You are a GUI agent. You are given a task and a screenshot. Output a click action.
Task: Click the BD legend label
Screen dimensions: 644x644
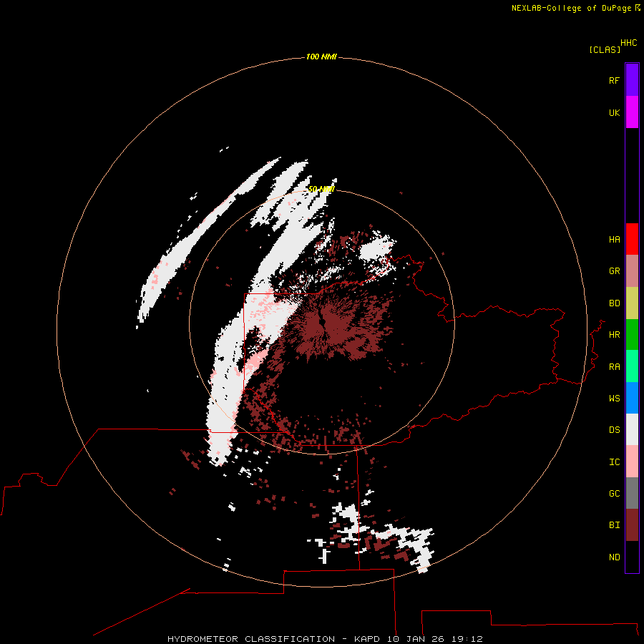click(x=614, y=303)
